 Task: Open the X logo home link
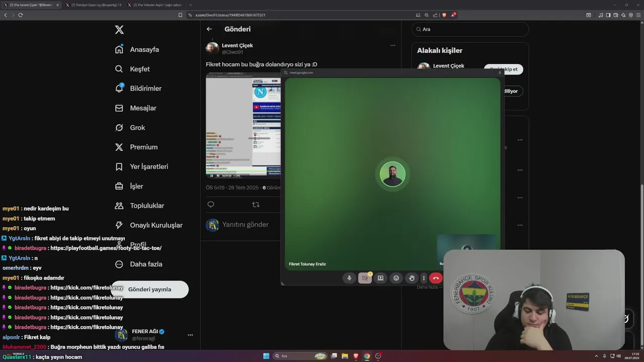click(x=119, y=30)
